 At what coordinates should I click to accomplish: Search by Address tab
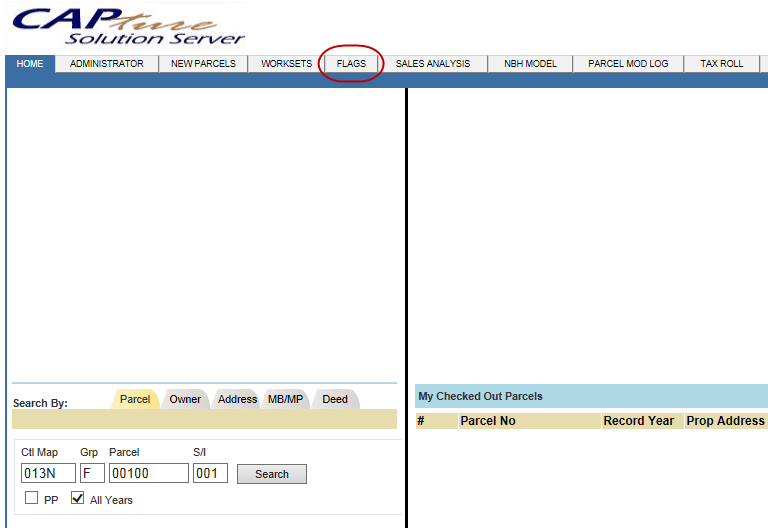click(237, 399)
